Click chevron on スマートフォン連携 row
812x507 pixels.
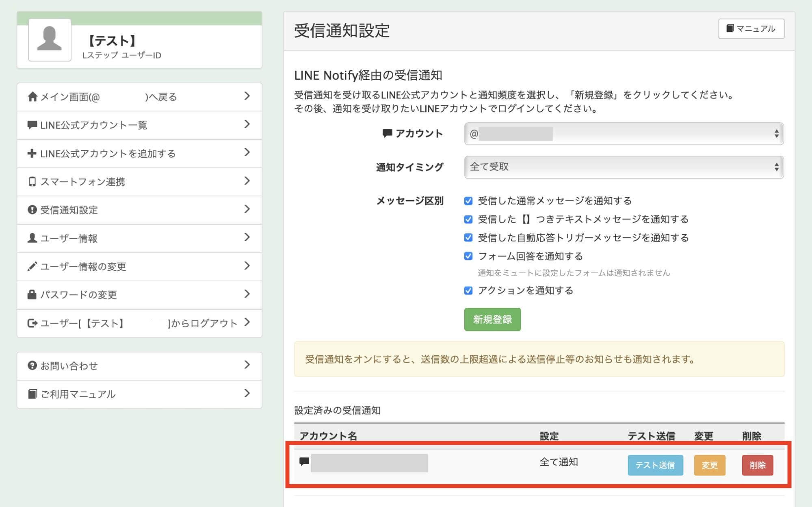[247, 181]
